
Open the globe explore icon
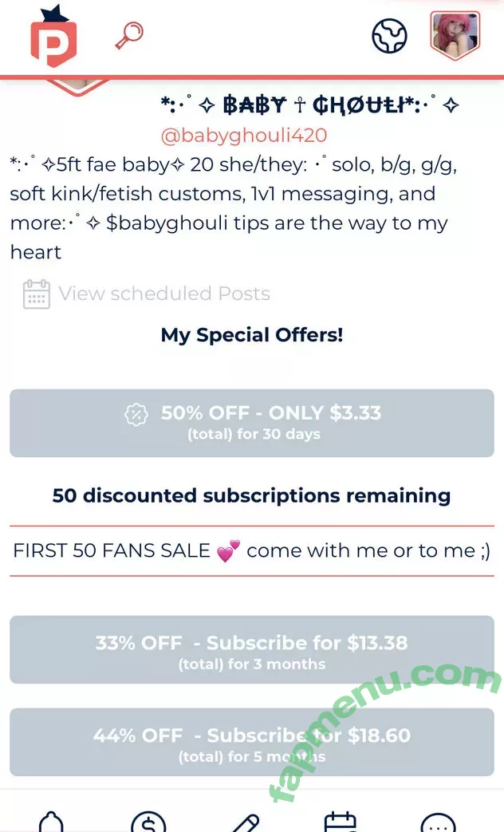pyautogui.click(x=389, y=35)
